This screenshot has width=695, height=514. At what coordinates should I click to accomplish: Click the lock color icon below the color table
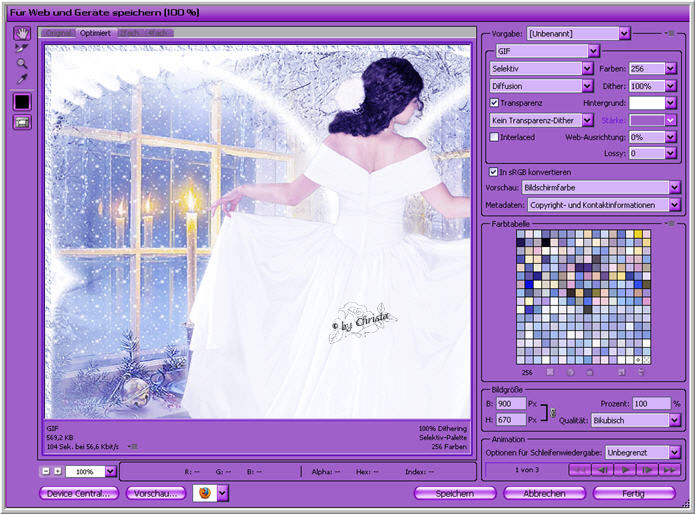pyautogui.click(x=589, y=372)
